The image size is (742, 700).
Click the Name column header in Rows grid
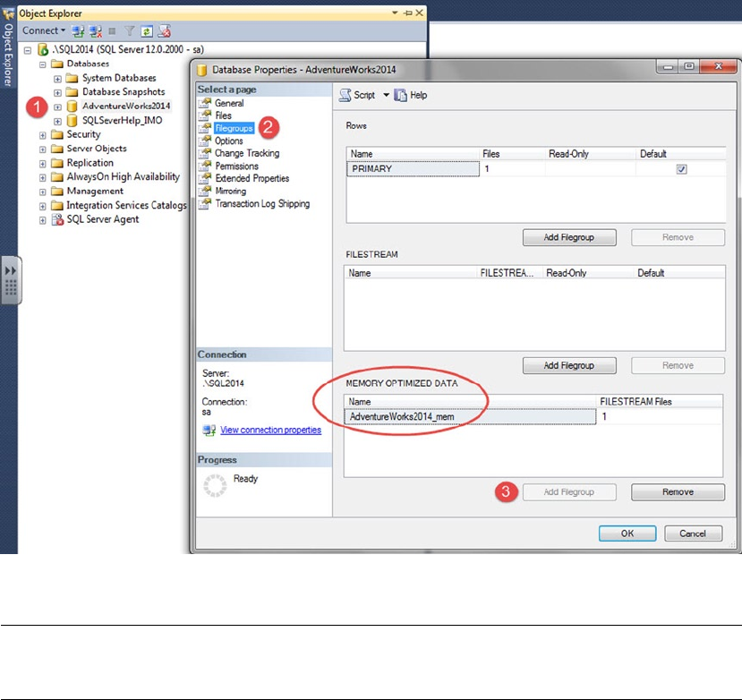tap(413, 154)
